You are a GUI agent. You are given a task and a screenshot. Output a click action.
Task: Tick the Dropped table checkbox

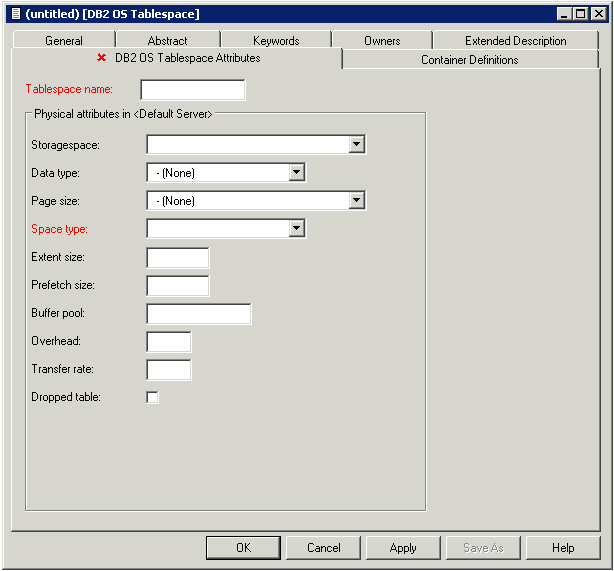[x=153, y=398]
